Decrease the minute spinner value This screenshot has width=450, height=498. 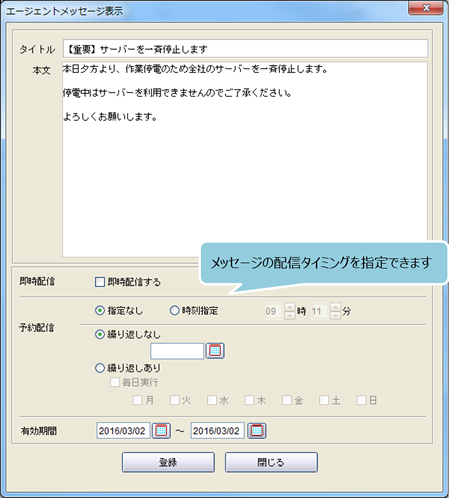click(335, 315)
